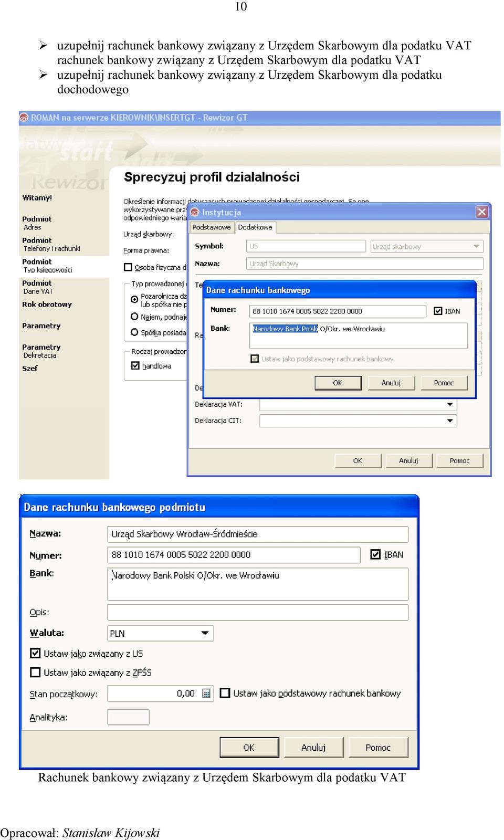504x840 pixels.
Task: Uncheck Ustaw jako związany z US
Action: coord(35,653)
